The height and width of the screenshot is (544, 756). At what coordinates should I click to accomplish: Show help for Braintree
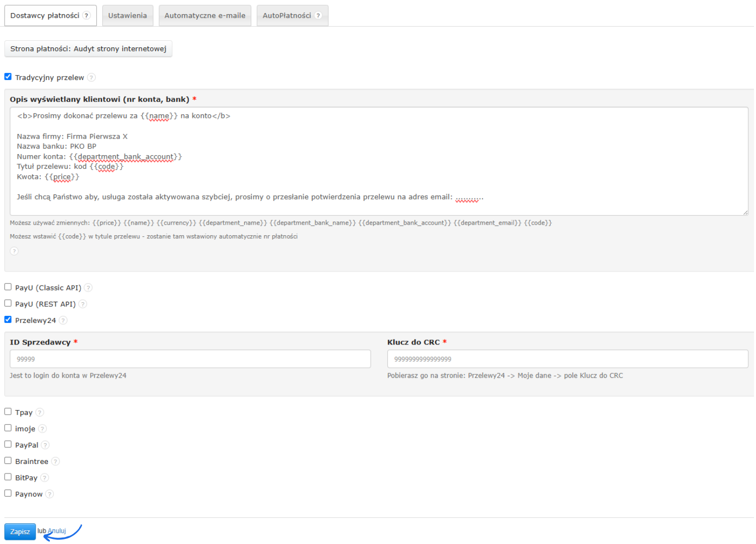click(55, 461)
